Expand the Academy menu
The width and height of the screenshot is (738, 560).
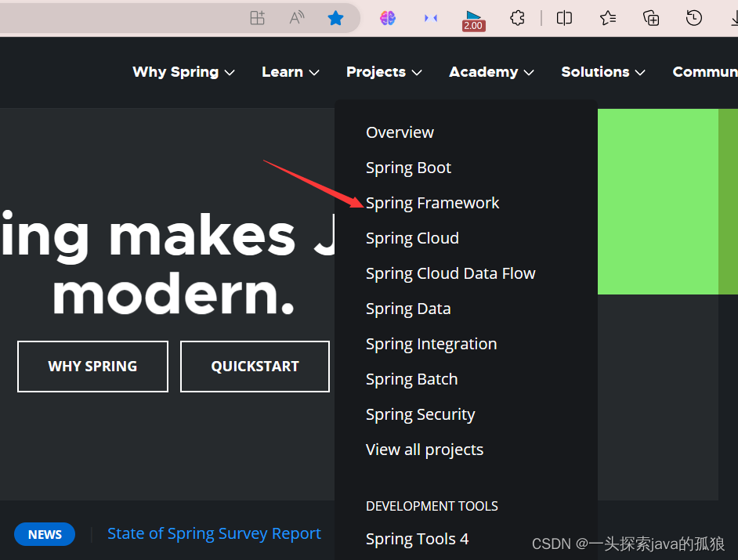click(491, 72)
